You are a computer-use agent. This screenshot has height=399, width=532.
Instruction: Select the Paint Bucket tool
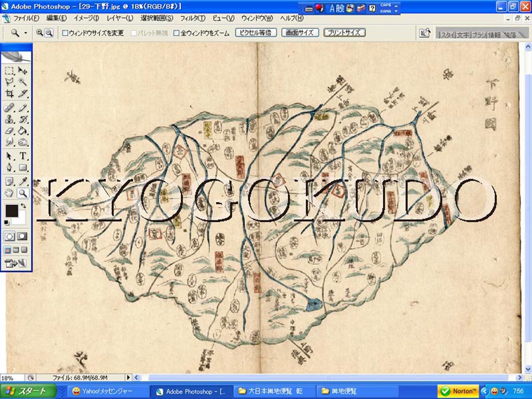(22, 130)
